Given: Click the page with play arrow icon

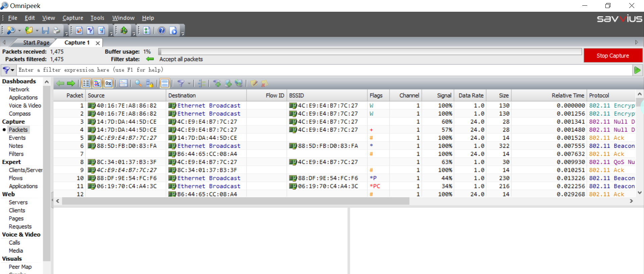Looking at the screenshot, I should (173, 31).
